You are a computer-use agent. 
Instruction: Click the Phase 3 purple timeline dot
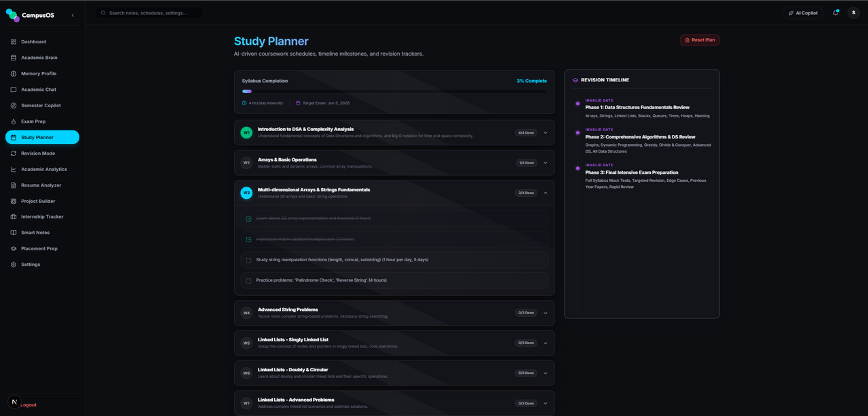point(578,168)
